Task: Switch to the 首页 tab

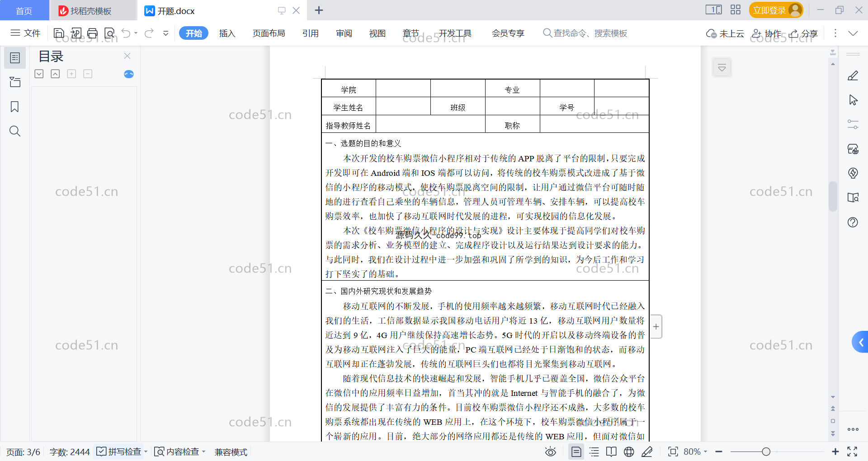Action: point(24,10)
